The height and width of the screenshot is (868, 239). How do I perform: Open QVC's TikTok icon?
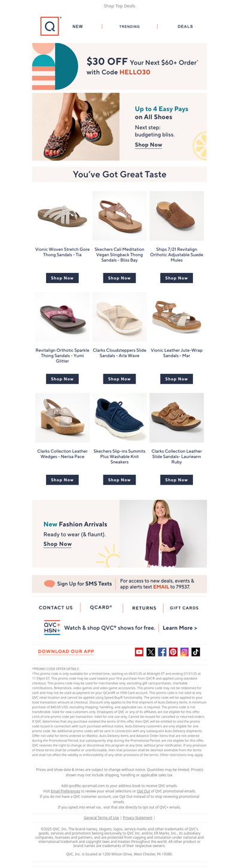click(x=196, y=652)
